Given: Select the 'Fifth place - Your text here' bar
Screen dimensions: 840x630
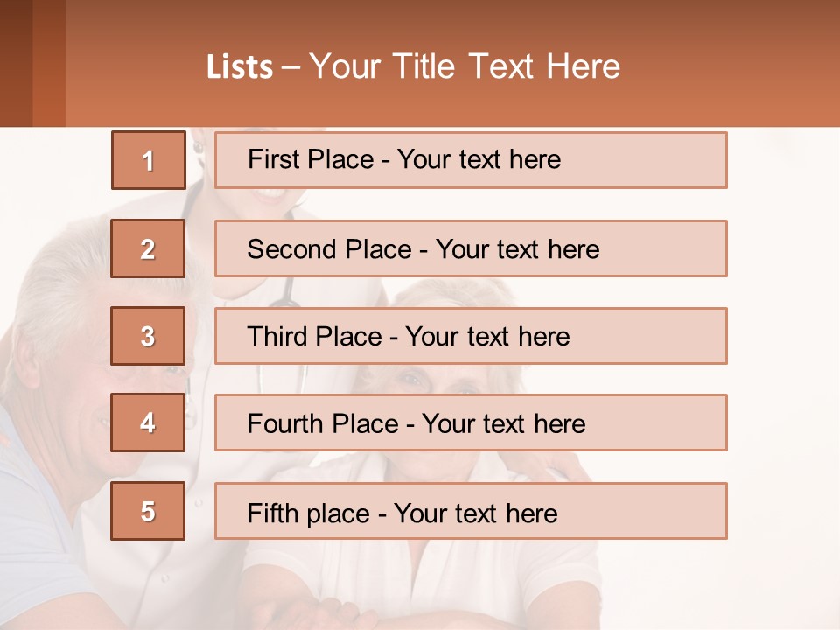Looking at the screenshot, I should click(471, 511).
